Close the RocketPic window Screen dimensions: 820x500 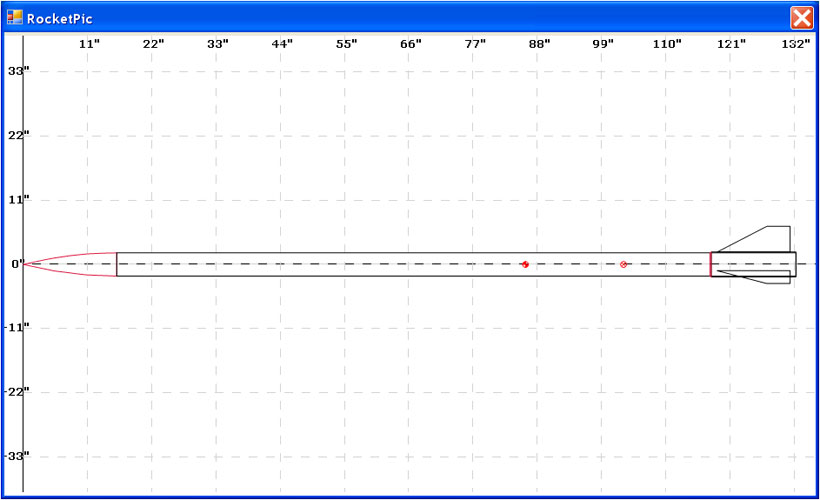click(802, 18)
